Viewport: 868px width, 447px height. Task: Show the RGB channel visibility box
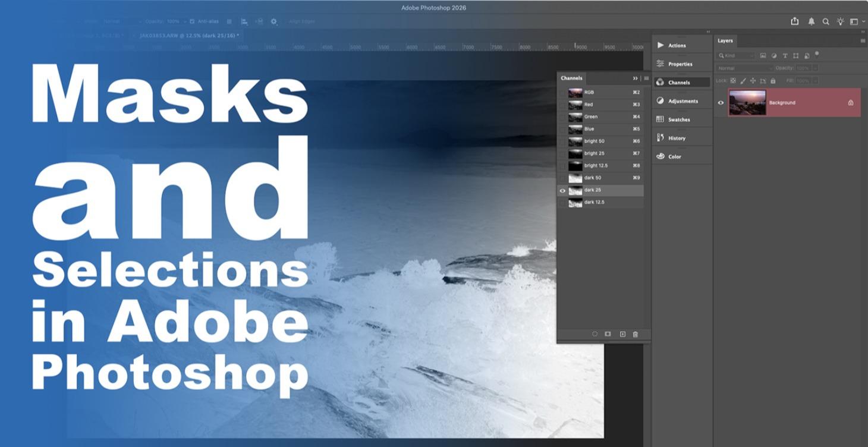pos(562,93)
